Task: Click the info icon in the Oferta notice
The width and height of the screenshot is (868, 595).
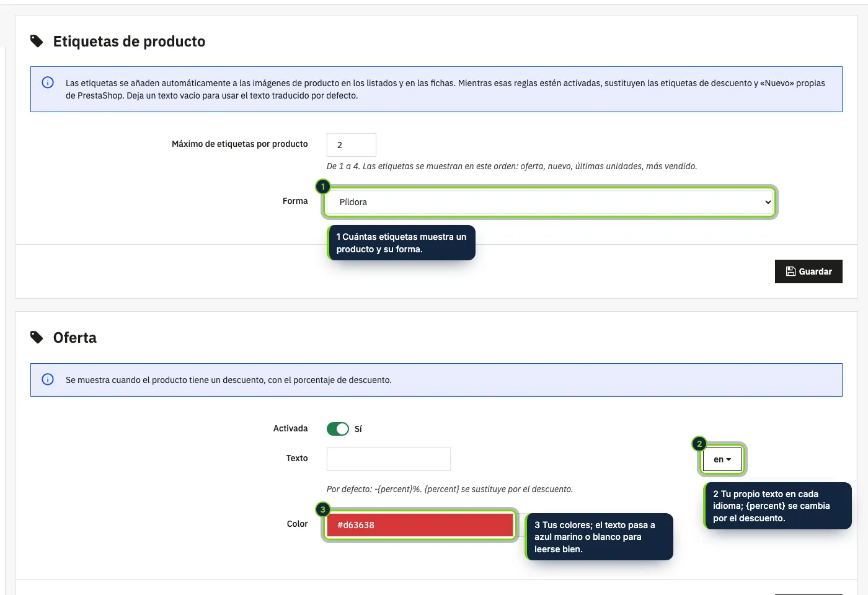Action: tap(48, 379)
